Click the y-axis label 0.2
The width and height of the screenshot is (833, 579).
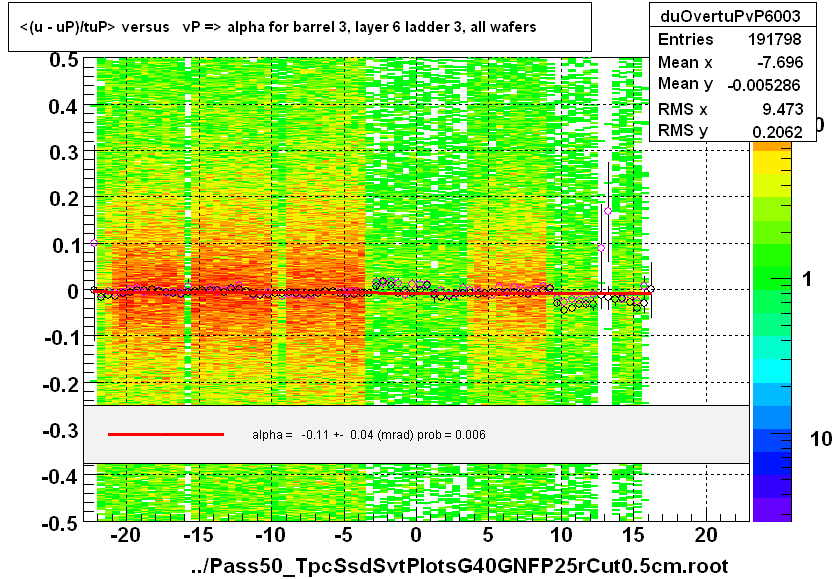pos(64,199)
